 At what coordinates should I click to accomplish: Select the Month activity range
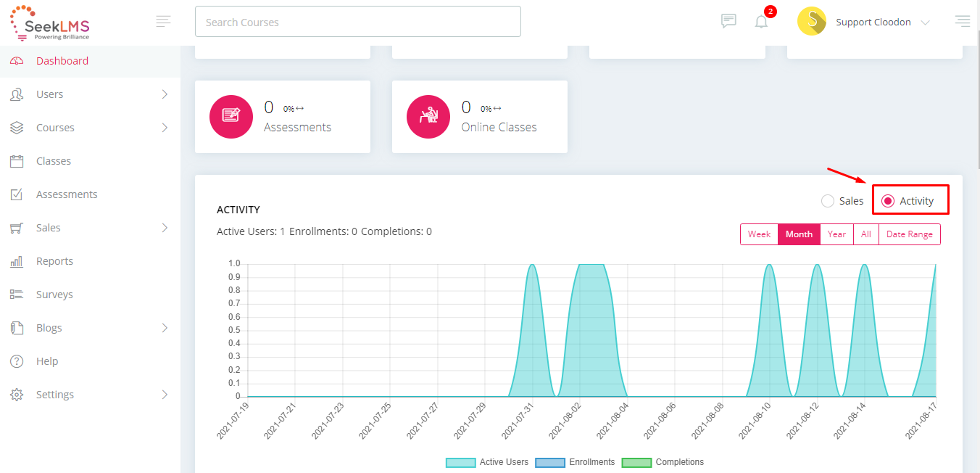799,234
